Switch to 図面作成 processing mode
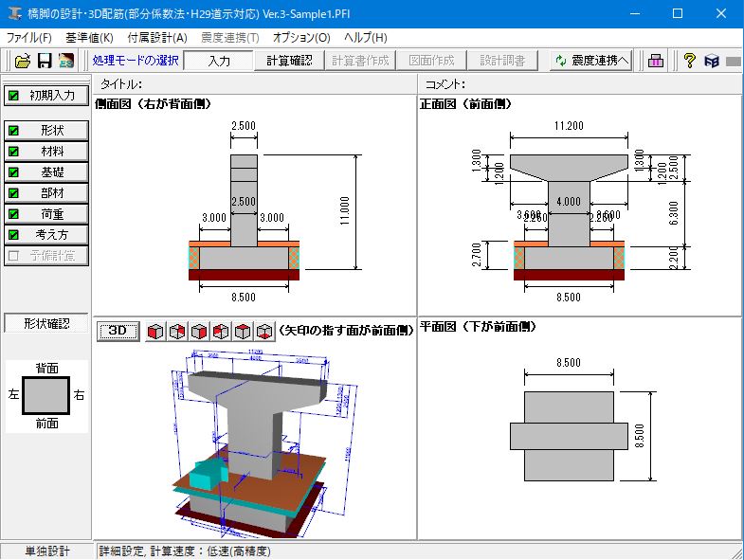 [431, 61]
